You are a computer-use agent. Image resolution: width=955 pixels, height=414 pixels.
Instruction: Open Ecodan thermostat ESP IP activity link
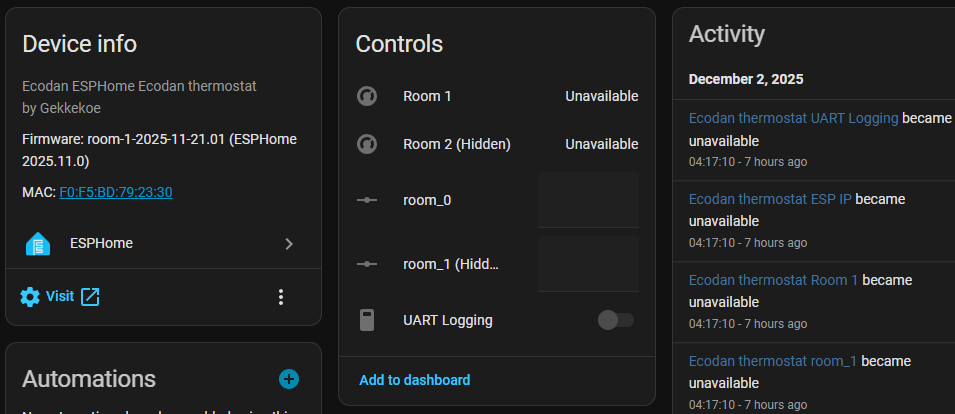770,199
